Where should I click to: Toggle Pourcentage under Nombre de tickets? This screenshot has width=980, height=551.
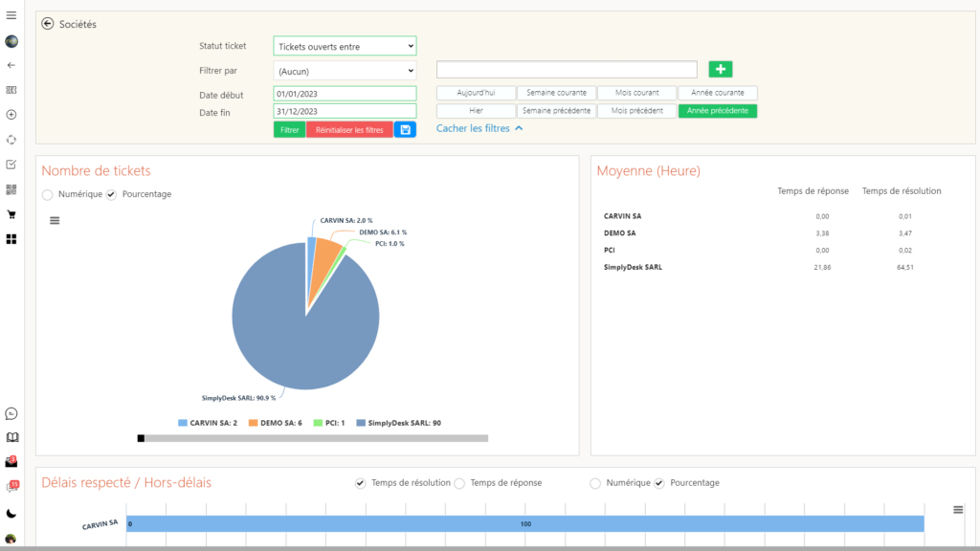click(x=111, y=194)
